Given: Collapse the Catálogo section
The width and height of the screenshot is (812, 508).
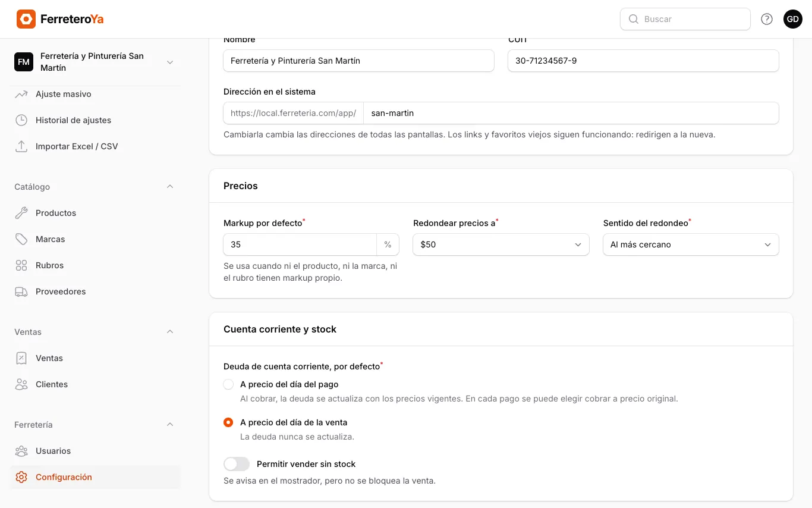Looking at the screenshot, I should [x=170, y=187].
